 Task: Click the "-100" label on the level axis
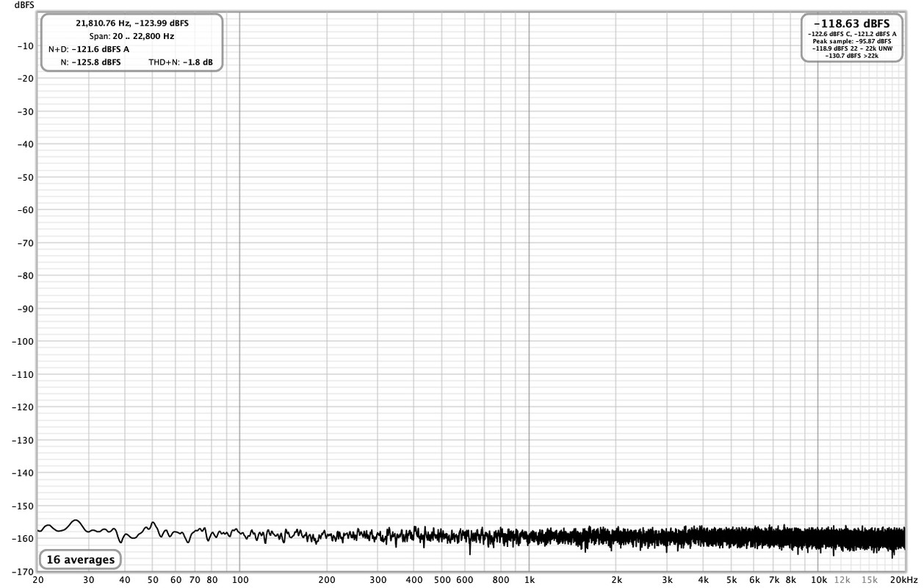click(x=24, y=341)
